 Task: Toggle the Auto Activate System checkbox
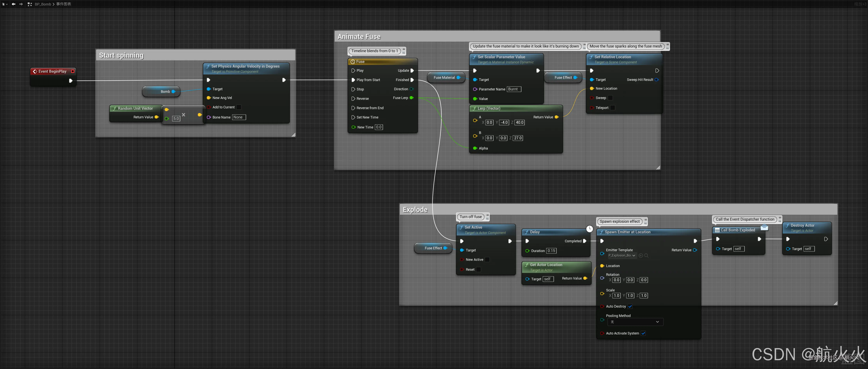coord(643,333)
